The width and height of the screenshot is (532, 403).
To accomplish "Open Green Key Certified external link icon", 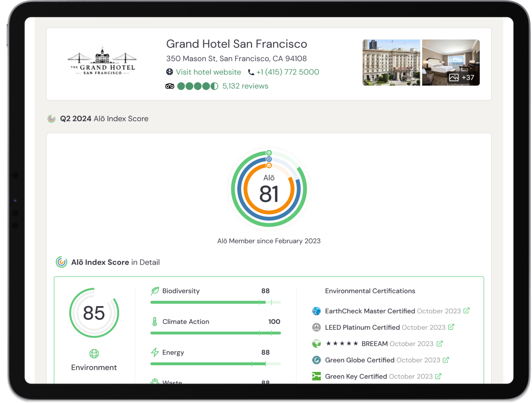I will 438,377.
